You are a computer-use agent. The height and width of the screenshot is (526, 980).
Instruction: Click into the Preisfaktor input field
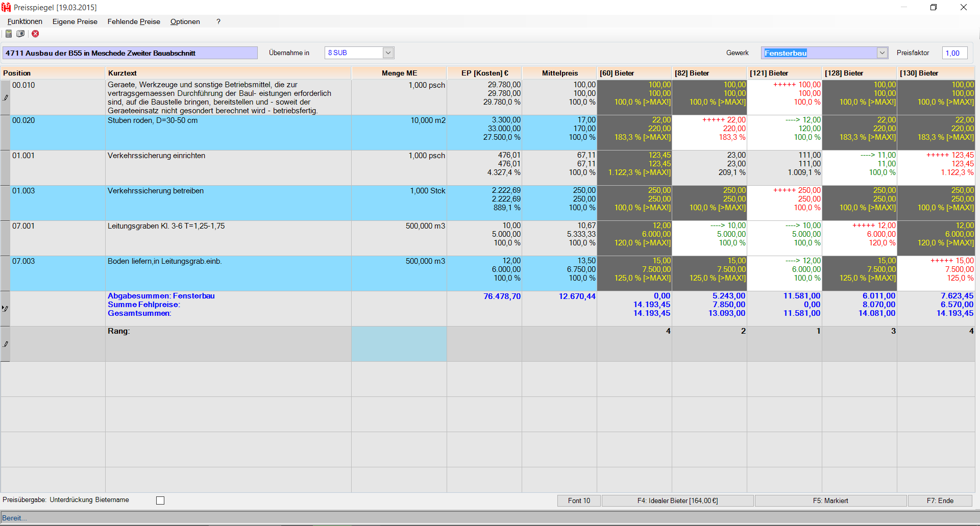954,53
